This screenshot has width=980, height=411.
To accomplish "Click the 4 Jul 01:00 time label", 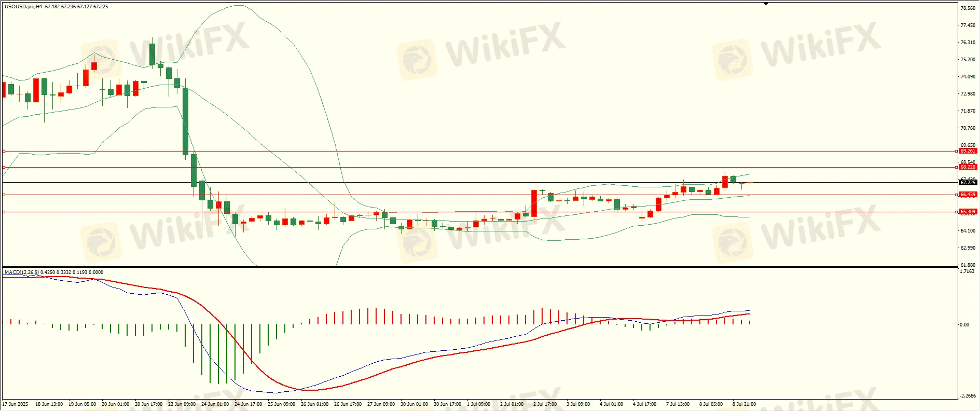I will click(611, 404).
